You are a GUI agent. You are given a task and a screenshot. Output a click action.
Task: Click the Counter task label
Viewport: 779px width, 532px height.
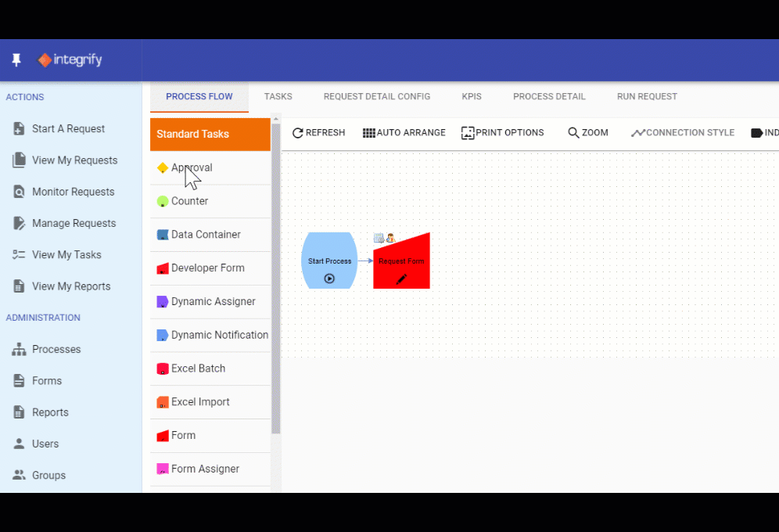pyautogui.click(x=190, y=201)
